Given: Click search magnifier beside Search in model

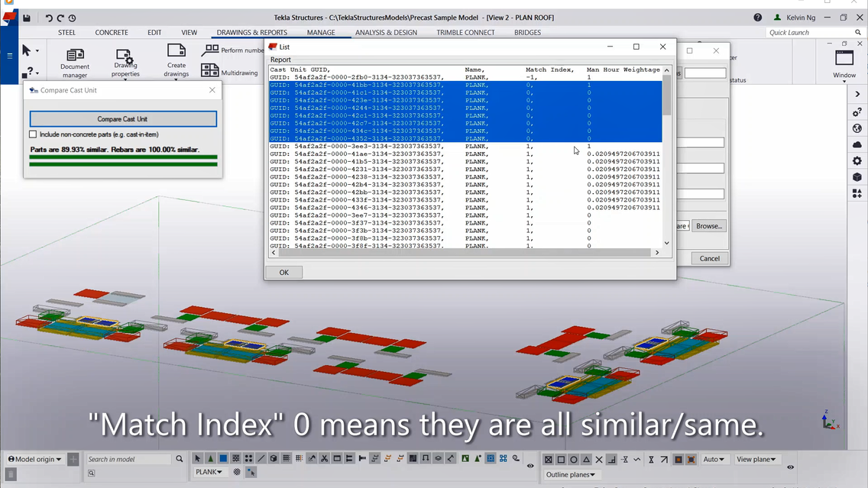Looking at the screenshot, I should [x=180, y=459].
